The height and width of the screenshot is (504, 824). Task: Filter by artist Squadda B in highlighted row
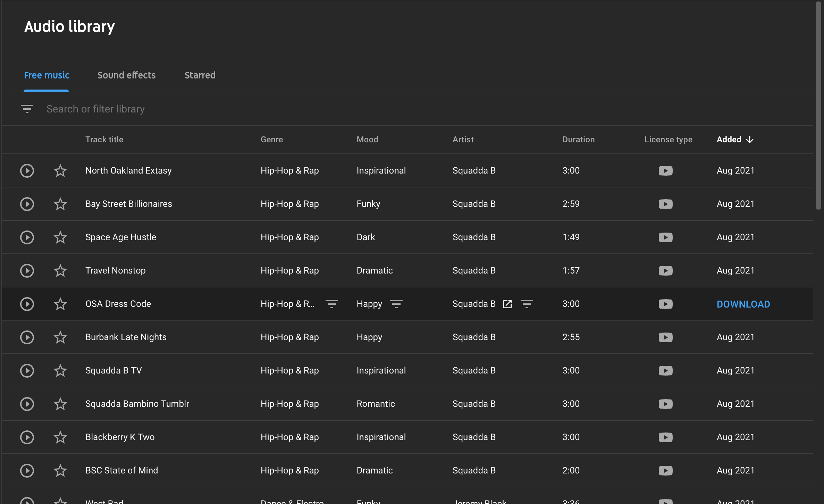click(527, 304)
